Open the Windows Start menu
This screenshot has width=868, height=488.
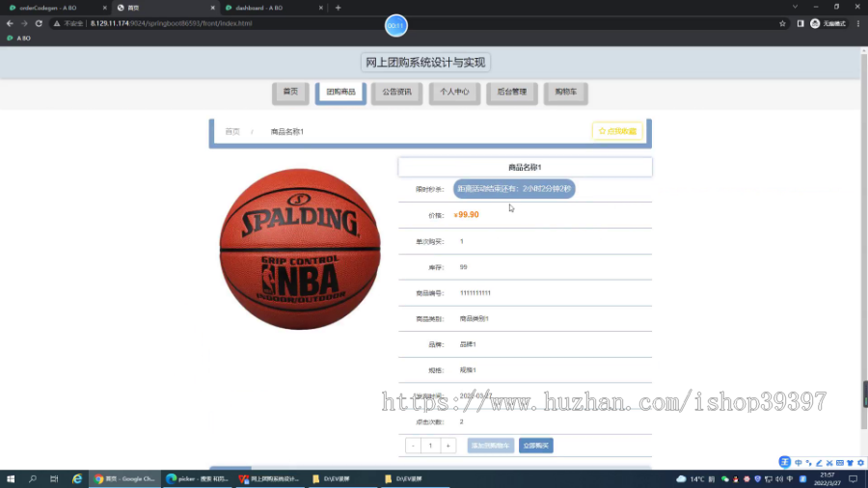[11, 478]
